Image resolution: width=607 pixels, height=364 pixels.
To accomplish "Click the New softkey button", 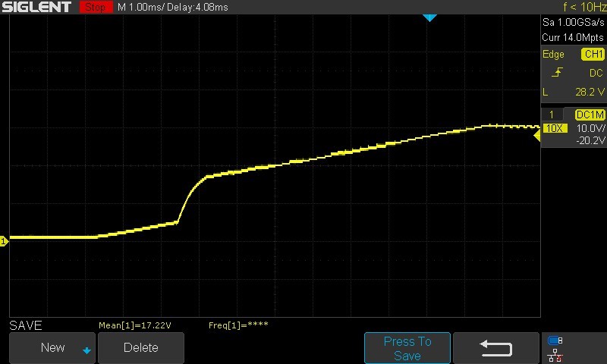I will coord(52,348).
